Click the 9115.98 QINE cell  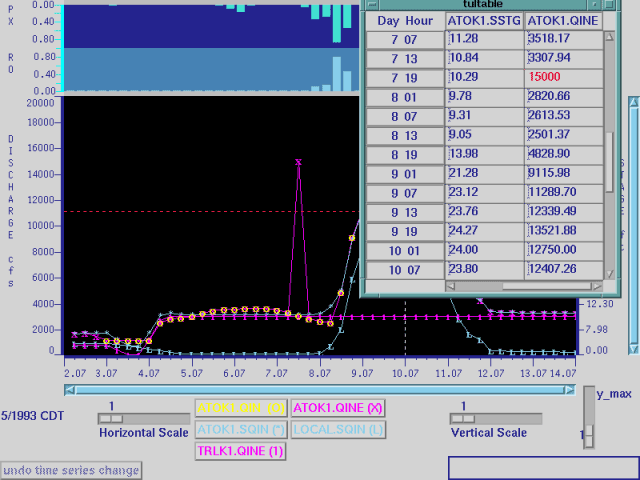click(563, 173)
